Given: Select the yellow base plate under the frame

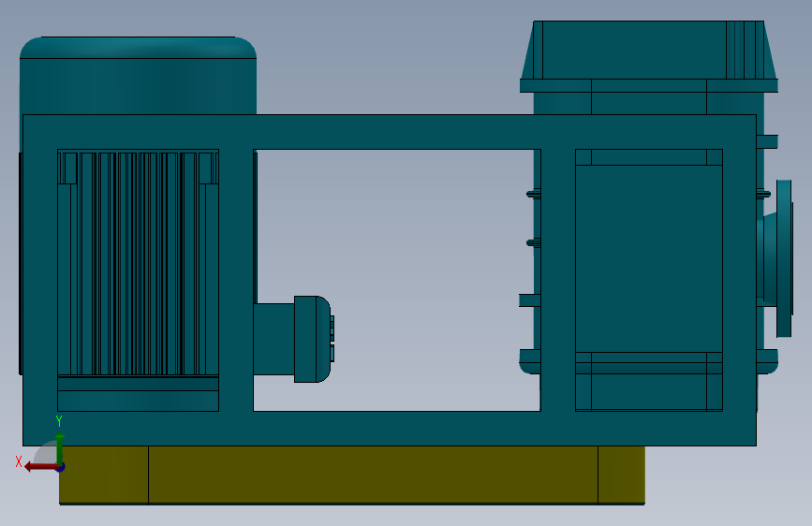Looking at the screenshot, I should pyautogui.click(x=352, y=475).
